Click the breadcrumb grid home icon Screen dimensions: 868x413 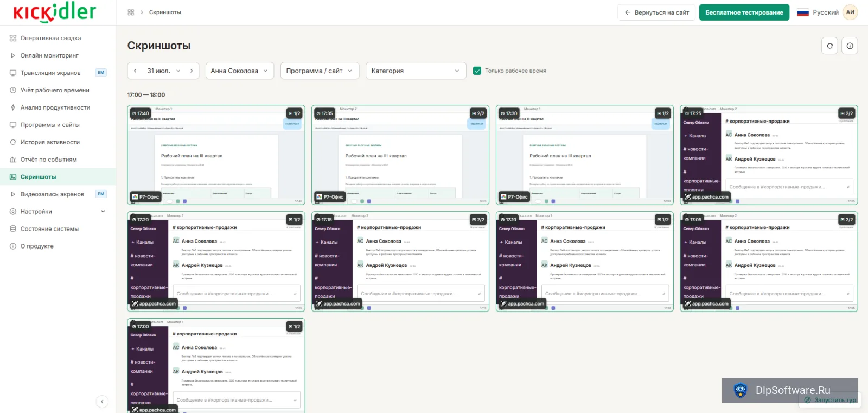pos(131,12)
